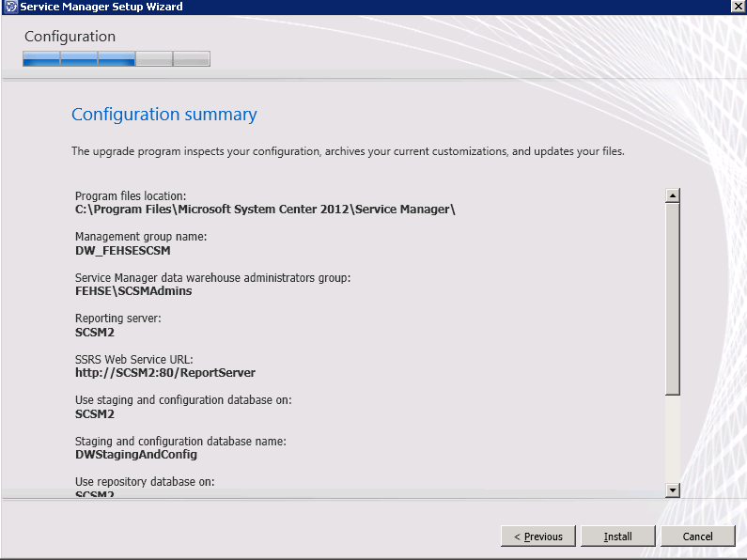This screenshot has height=560, width=747.
Task: Click the 'Staging and configuration database name:' label
Action: pyautogui.click(x=180, y=442)
